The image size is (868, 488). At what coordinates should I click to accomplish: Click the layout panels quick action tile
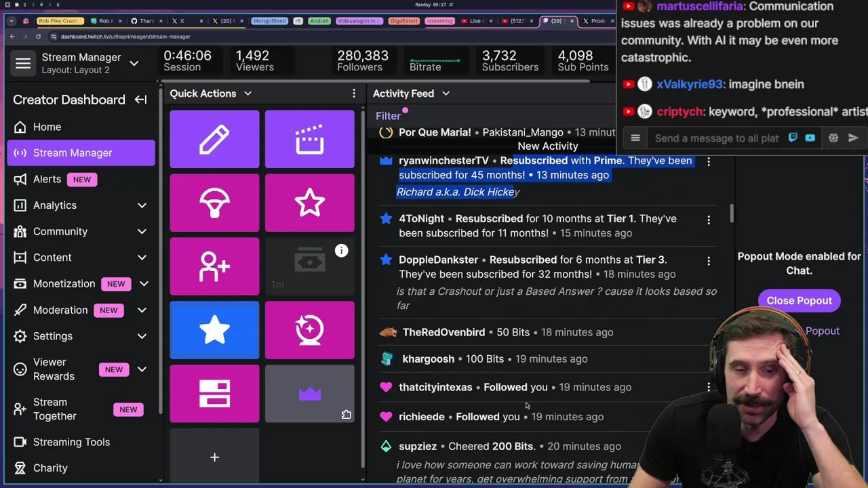point(214,394)
